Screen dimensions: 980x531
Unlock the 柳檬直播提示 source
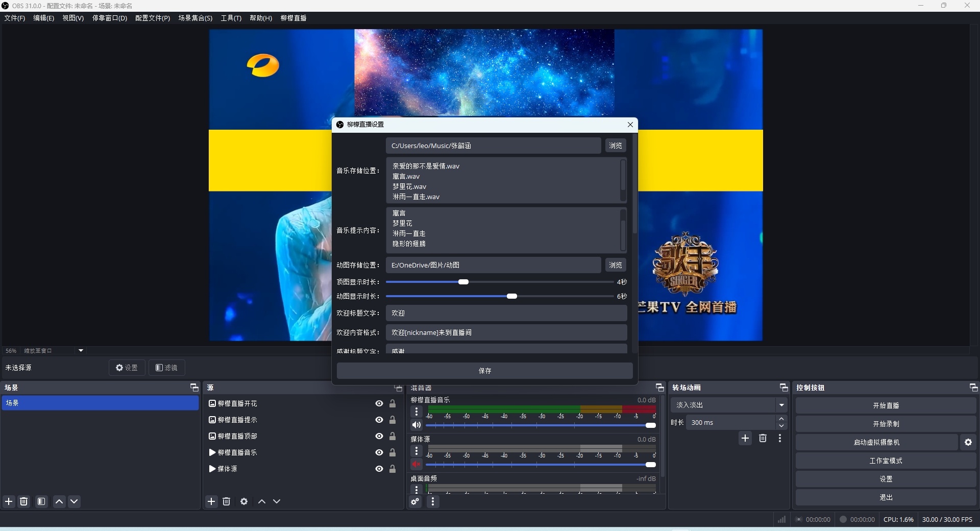tap(393, 420)
